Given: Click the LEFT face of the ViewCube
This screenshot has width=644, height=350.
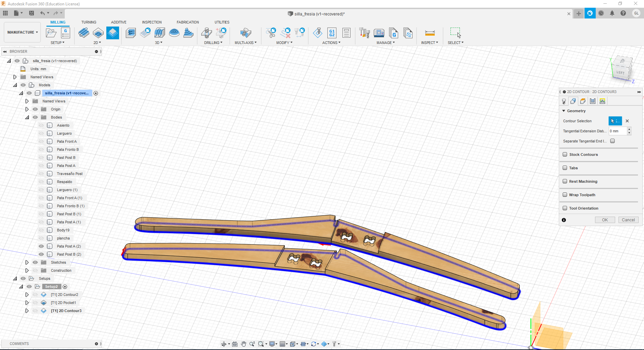Looking at the screenshot, I should coord(620,72).
